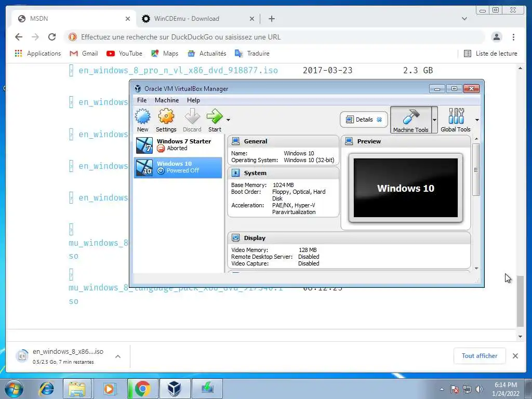532x399 pixels.
Task: Close the MSDN tab
Action: (128, 19)
